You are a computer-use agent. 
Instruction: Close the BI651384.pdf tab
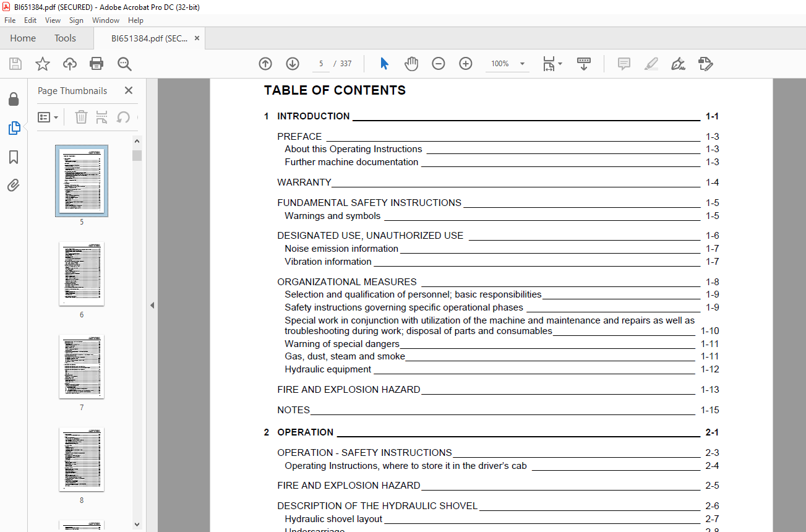[197, 38]
